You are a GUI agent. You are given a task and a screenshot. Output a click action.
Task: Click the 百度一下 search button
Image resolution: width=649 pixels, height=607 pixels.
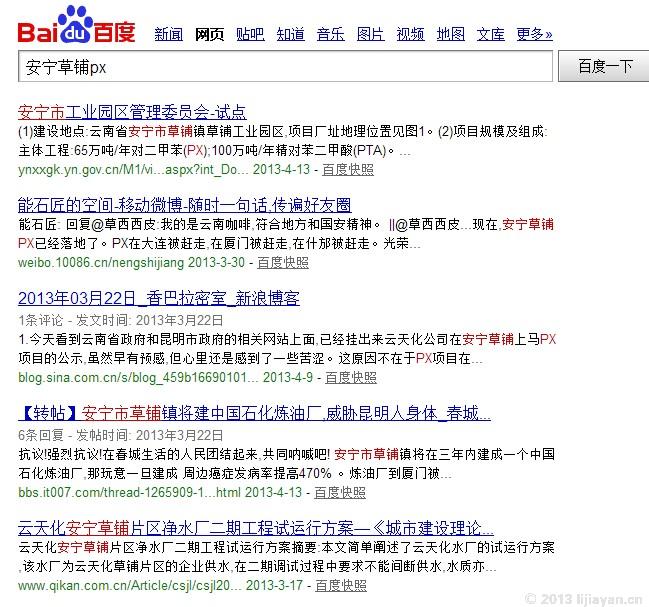[604, 67]
